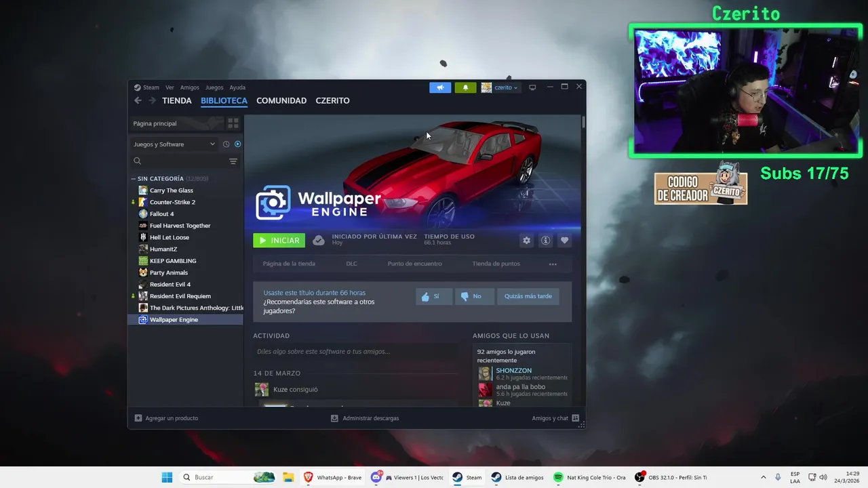
Task: Select KEEP GAMBLING in library list
Action: click(186, 261)
